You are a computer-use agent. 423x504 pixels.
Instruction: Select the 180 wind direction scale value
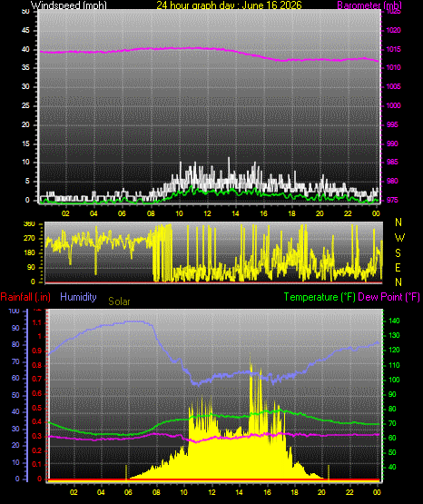click(x=29, y=253)
